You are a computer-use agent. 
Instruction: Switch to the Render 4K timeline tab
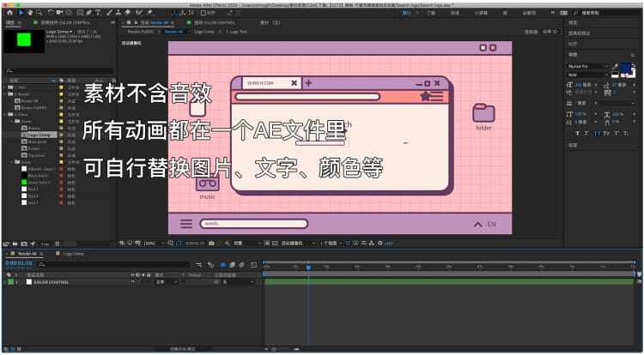[x=27, y=254]
